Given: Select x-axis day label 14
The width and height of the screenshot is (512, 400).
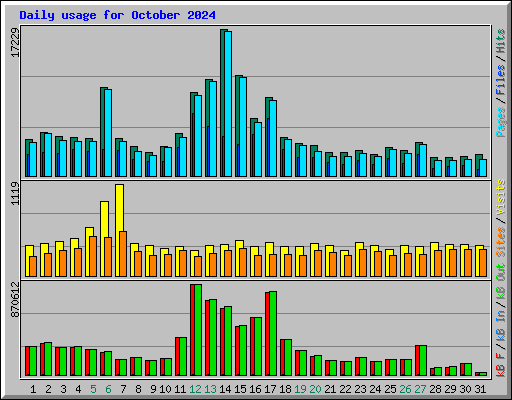Looking at the screenshot, I should tap(225, 389).
